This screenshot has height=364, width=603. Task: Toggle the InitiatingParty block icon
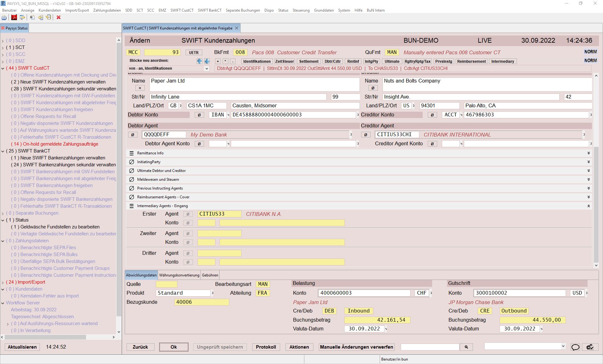(x=132, y=162)
